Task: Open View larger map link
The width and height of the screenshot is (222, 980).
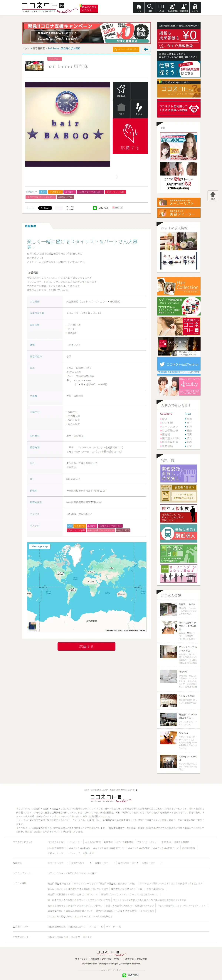Action: point(39,546)
